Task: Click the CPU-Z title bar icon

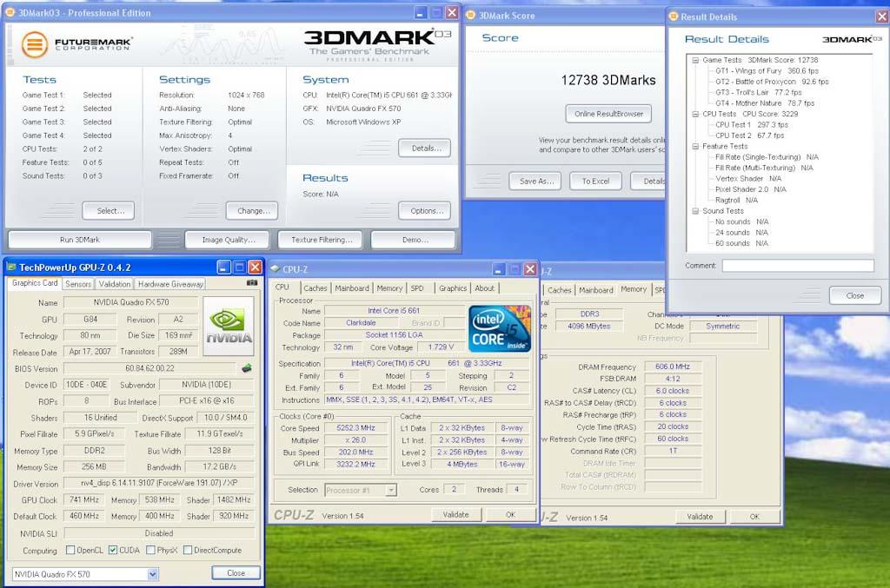Action: click(276, 269)
